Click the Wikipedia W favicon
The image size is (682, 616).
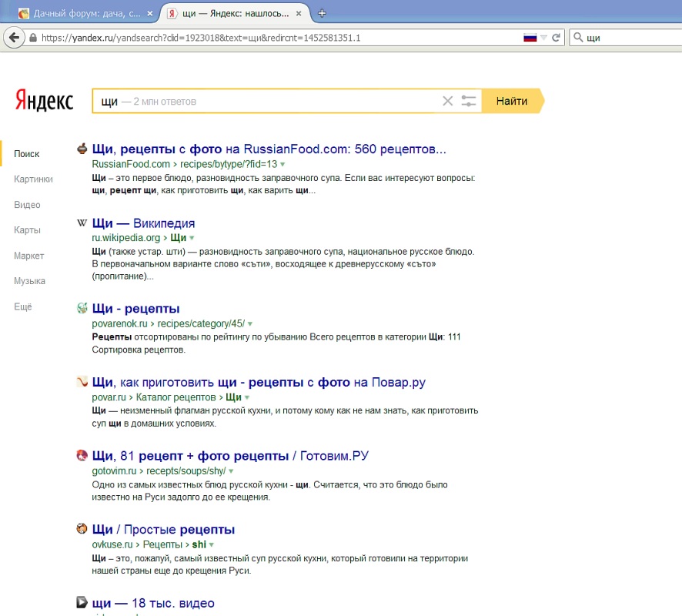(x=82, y=223)
